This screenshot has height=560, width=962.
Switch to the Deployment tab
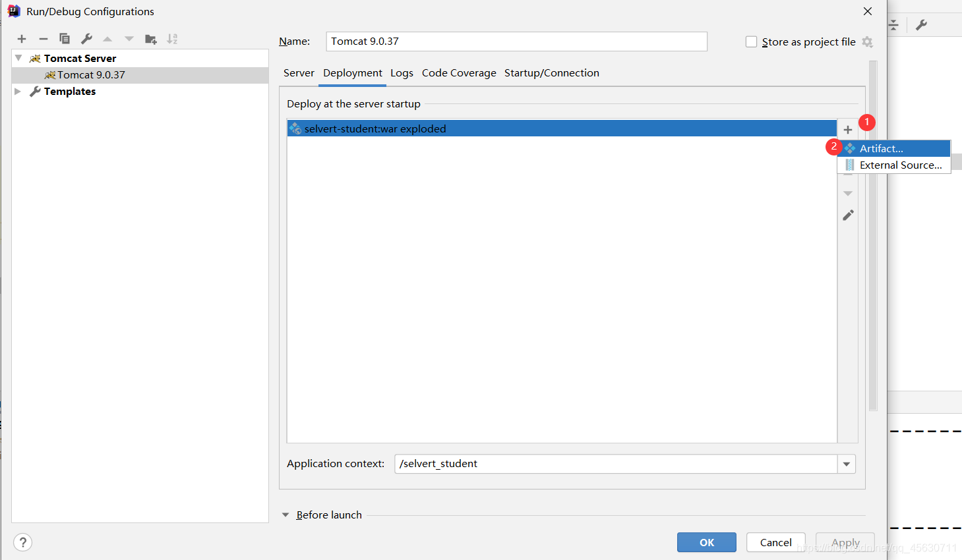(x=353, y=73)
